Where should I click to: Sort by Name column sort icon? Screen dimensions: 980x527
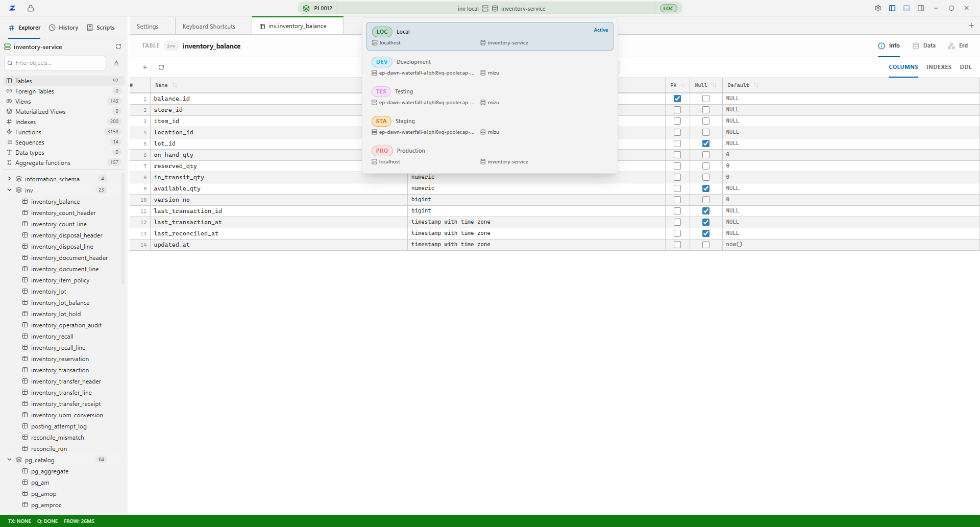[x=175, y=85]
